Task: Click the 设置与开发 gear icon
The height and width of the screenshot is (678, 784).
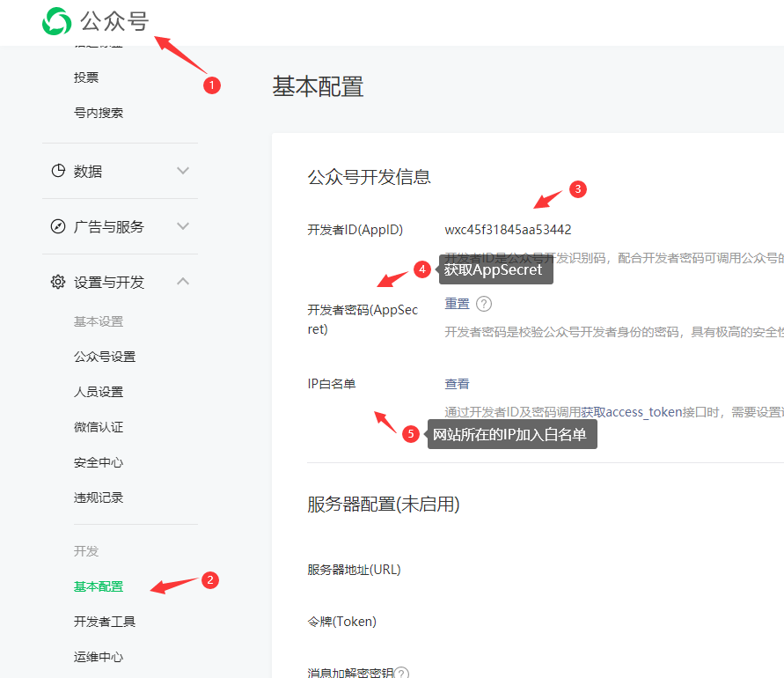Action: [x=58, y=282]
